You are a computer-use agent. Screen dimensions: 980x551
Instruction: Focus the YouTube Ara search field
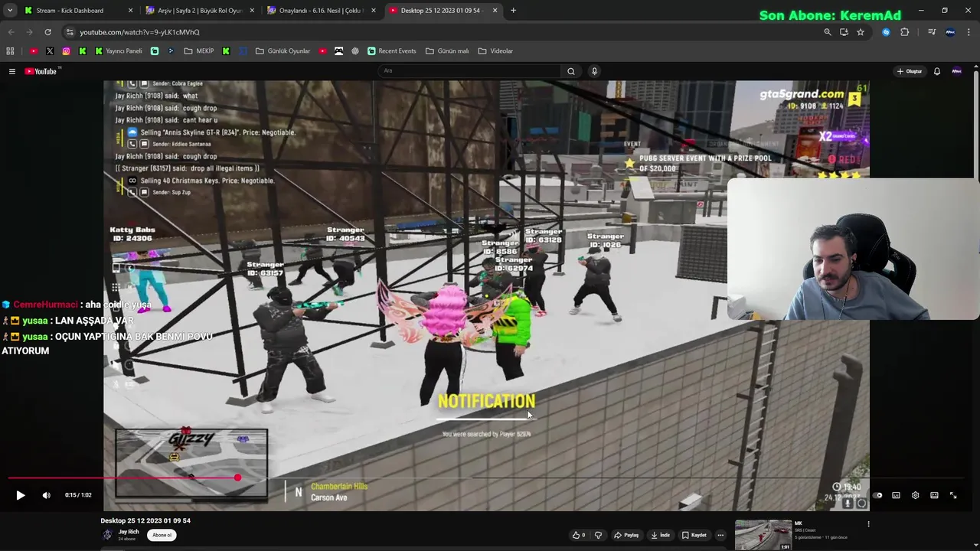469,70
